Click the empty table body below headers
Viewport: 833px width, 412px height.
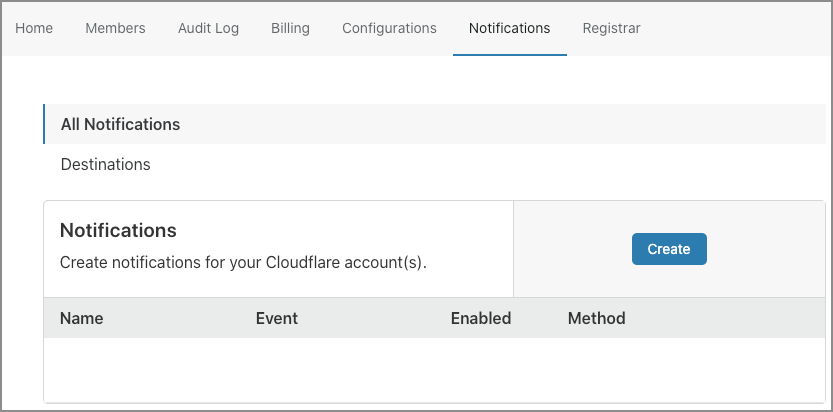point(434,370)
